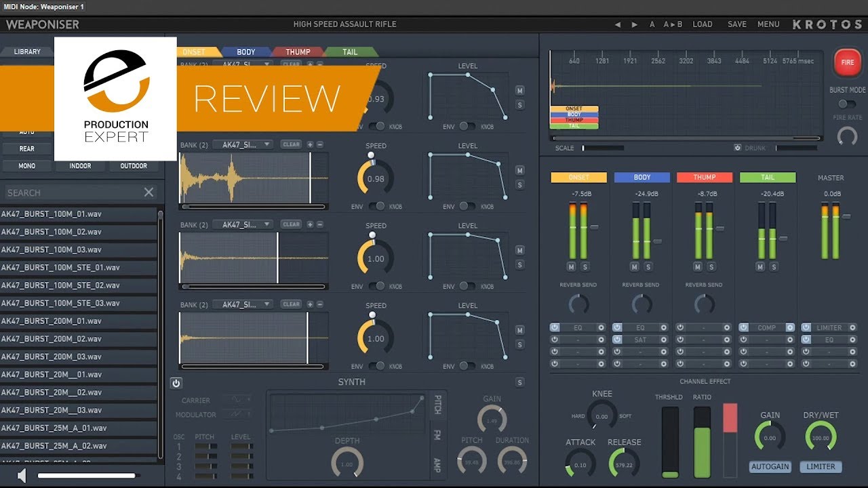Switch level ENV/KNOB toggle on 0.98 row
This screenshot has width=868, height=488.
[467, 206]
